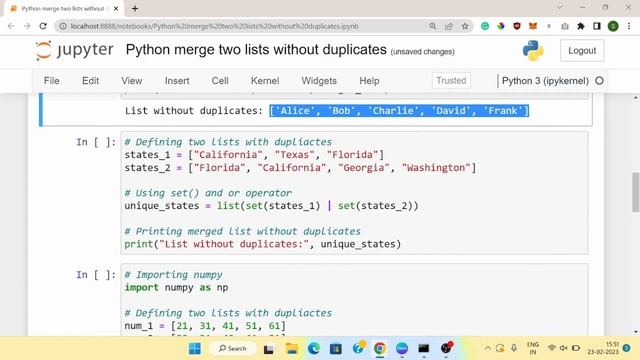Open zoom magnifier icon in address bar

(x=433, y=26)
